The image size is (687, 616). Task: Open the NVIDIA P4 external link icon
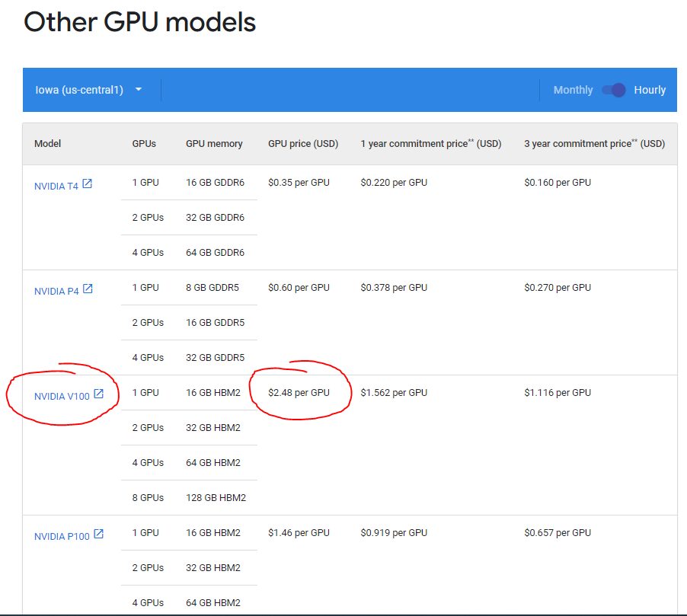[88, 289]
